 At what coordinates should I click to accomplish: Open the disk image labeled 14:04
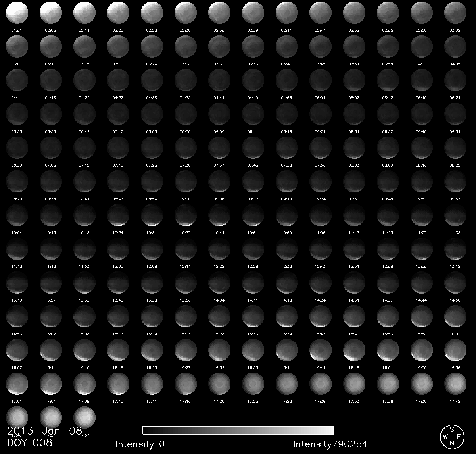(219, 283)
